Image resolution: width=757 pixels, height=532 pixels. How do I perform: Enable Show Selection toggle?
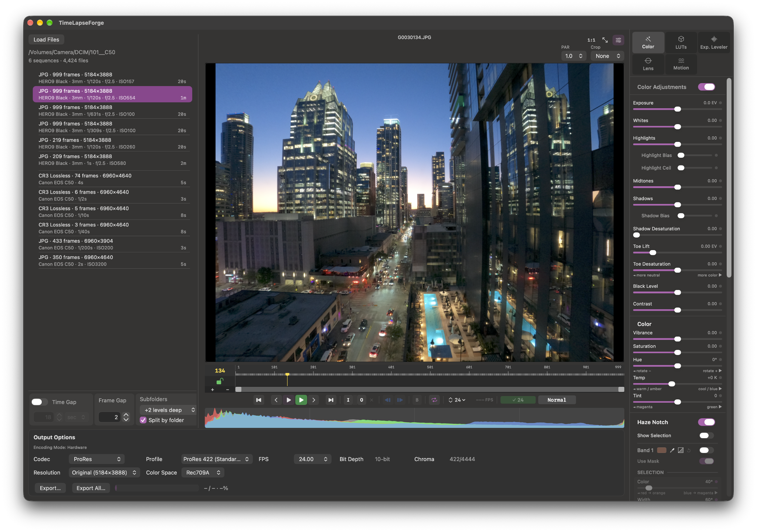click(x=706, y=436)
